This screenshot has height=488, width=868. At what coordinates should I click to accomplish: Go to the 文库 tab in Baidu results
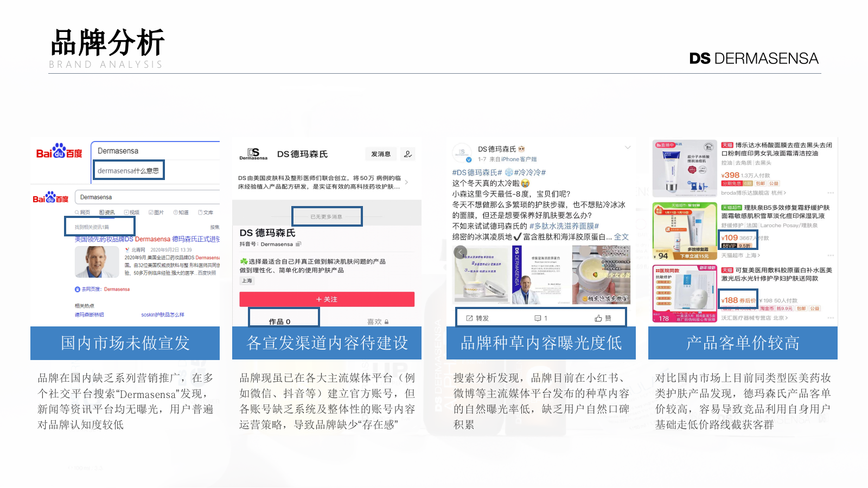click(206, 213)
